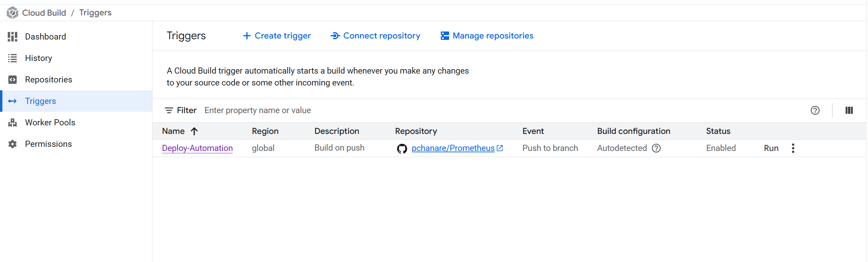The height and width of the screenshot is (262, 868).
Task: Click the 'Autodetected' configuration text
Action: (622, 148)
